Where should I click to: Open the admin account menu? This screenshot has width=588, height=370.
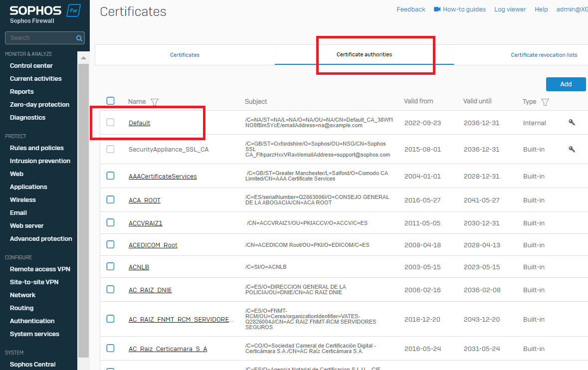[x=572, y=9]
